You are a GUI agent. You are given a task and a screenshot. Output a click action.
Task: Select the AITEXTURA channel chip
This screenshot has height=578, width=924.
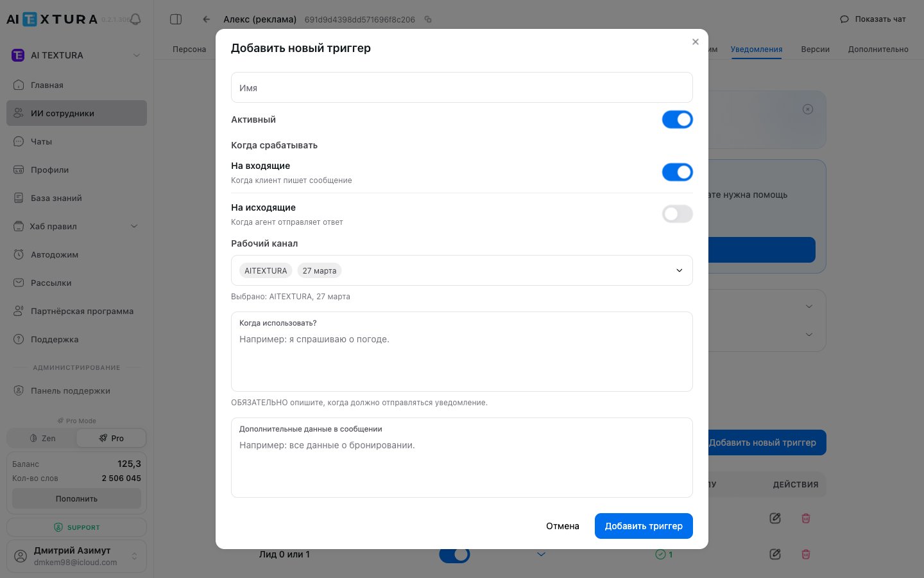pyautogui.click(x=266, y=270)
